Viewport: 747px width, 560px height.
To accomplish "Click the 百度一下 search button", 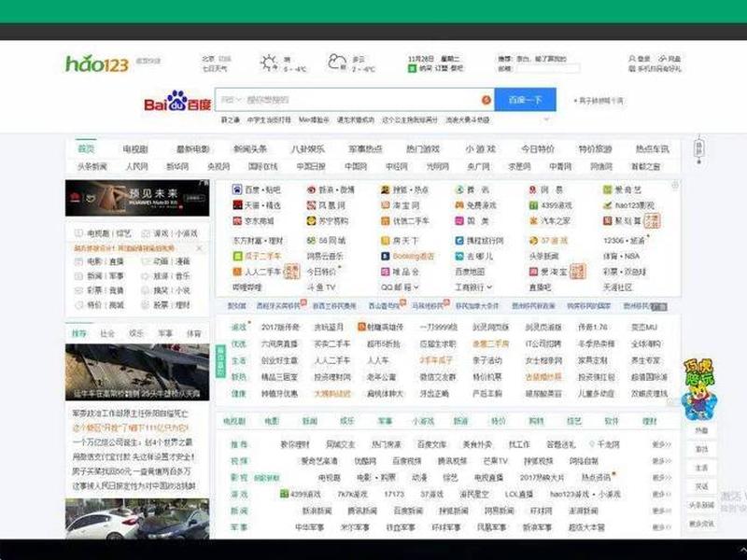I will [x=525, y=100].
